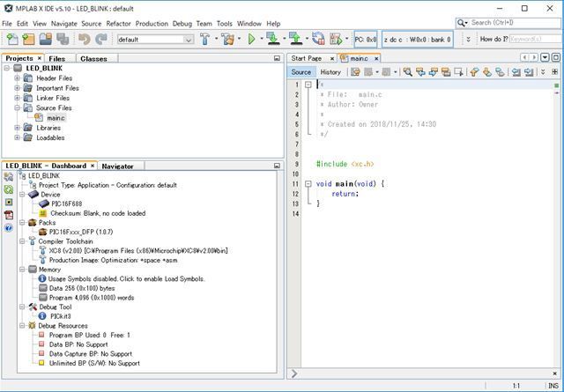Click the Debug Main Project icon

click(x=336, y=39)
